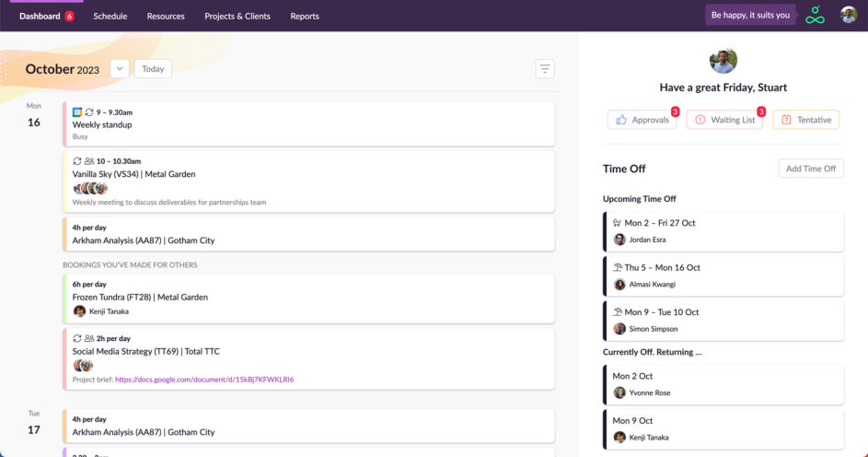Click the Tentative question-mark calendar icon
Image resolution: width=868 pixels, height=457 pixels.
(x=786, y=120)
